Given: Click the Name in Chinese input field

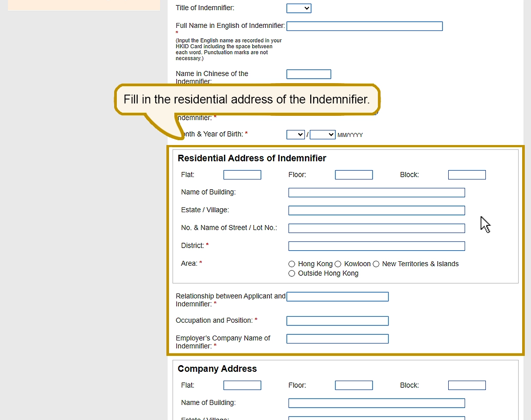Looking at the screenshot, I should [x=308, y=74].
